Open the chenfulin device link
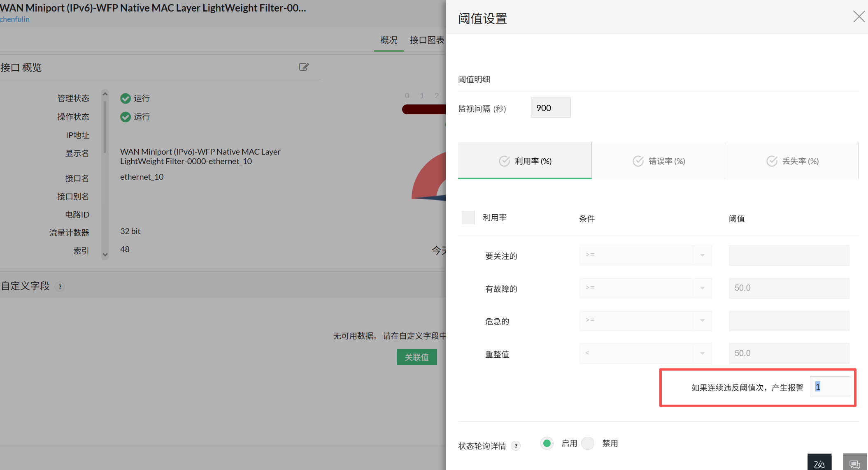 point(15,19)
